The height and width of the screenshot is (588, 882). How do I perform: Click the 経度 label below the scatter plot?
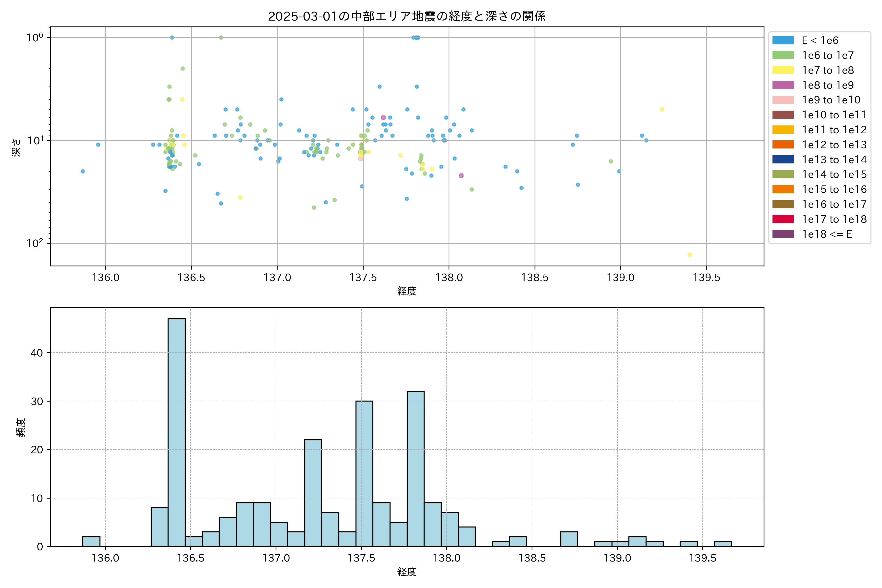pos(407,291)
